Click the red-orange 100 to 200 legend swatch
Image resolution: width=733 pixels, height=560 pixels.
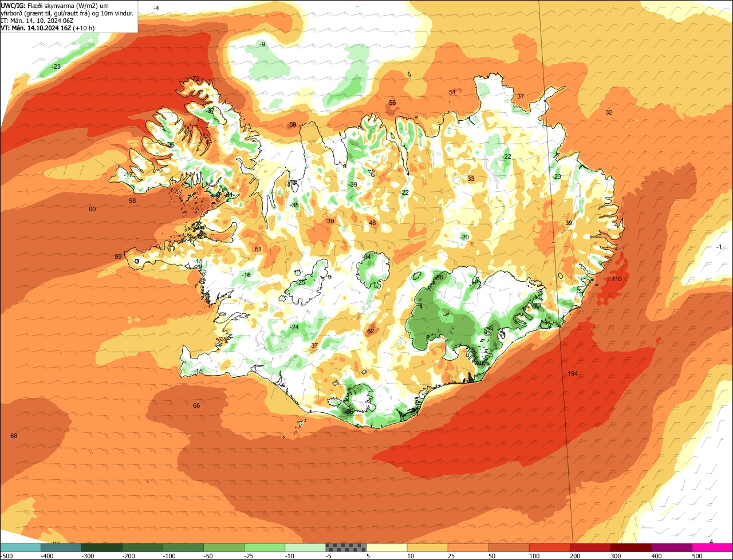tap(550, 547)
